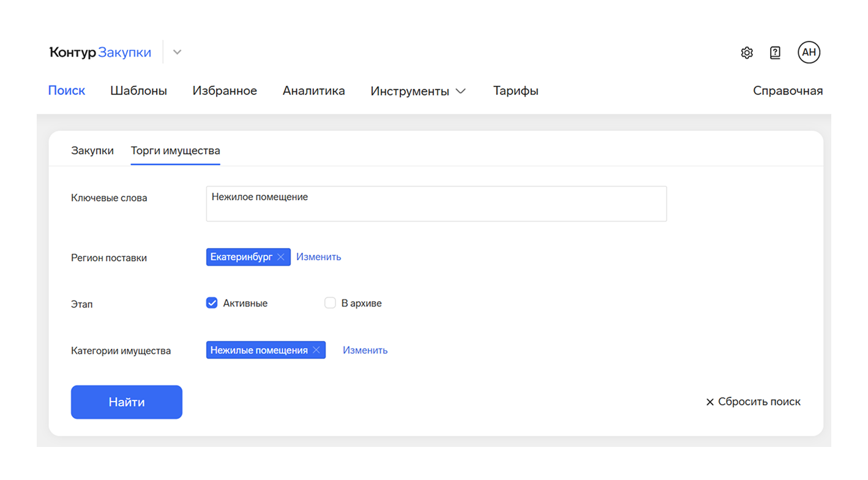
Task: Click the Контур Закупки logo
Action: tap(100, 53)
